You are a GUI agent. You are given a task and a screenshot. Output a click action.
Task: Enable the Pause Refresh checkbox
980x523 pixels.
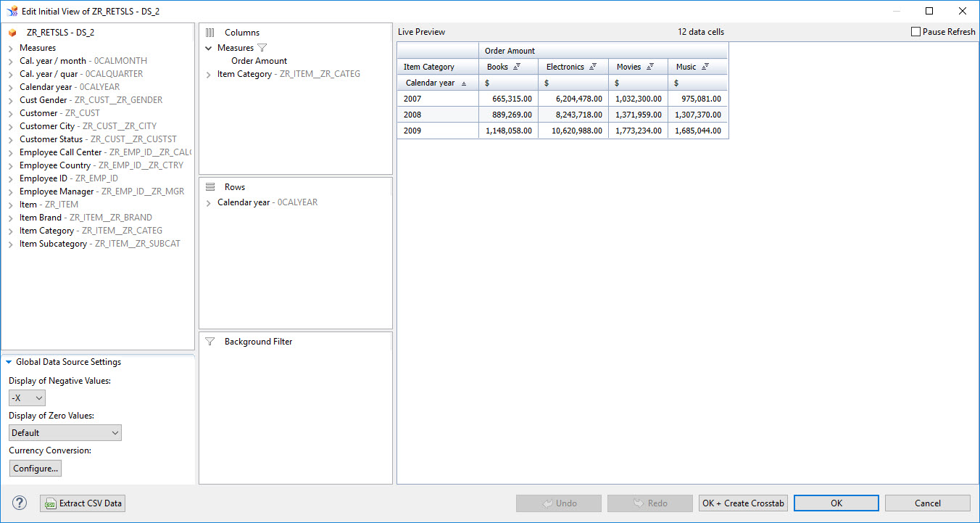pyautogui.click(x=915, y=32)
